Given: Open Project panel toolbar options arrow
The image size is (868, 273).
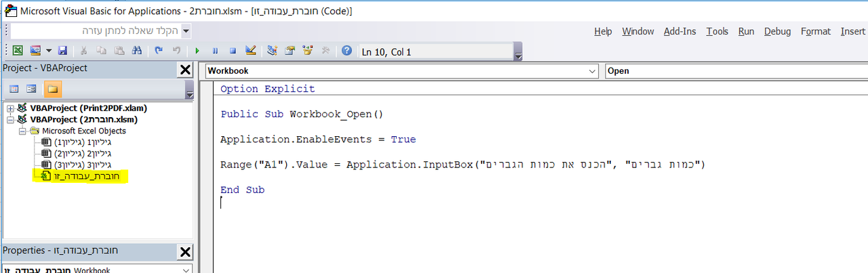Looking at the screenshot, I should (x=190, y=90).
